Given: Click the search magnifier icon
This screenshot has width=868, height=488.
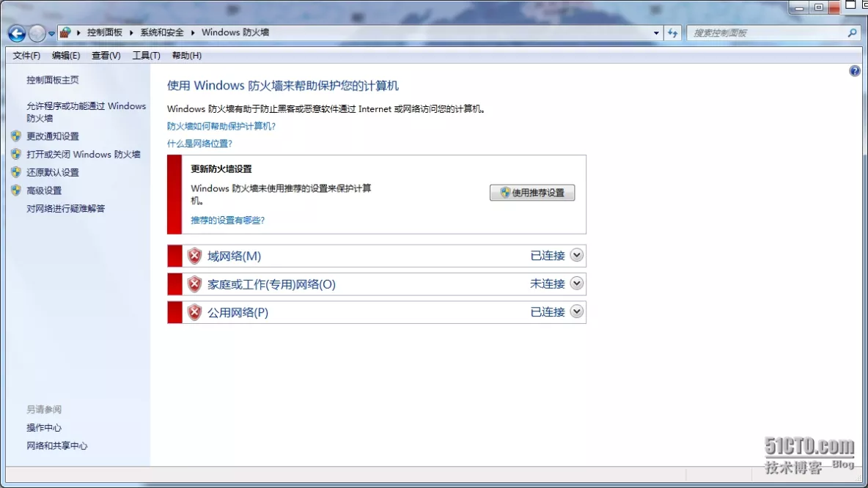Looking at the screenshot, I should pos(853,33).
